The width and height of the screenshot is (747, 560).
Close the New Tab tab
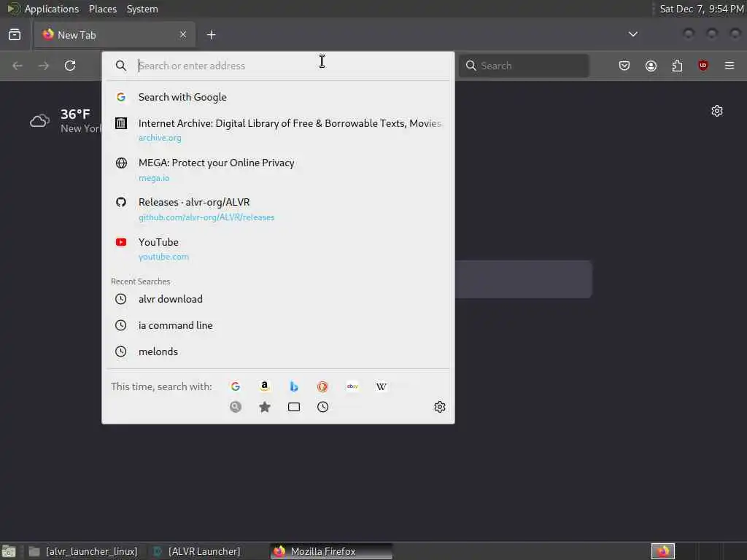point(183,34)
